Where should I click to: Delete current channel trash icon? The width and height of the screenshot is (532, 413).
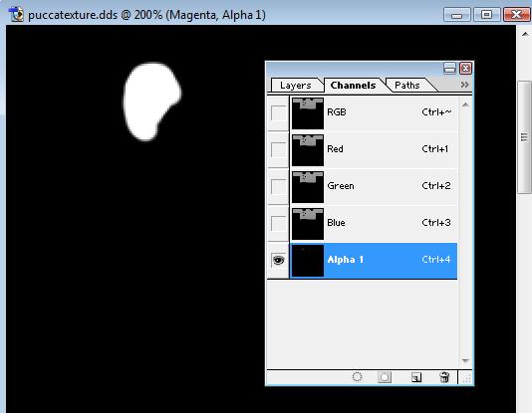point(444,377)
